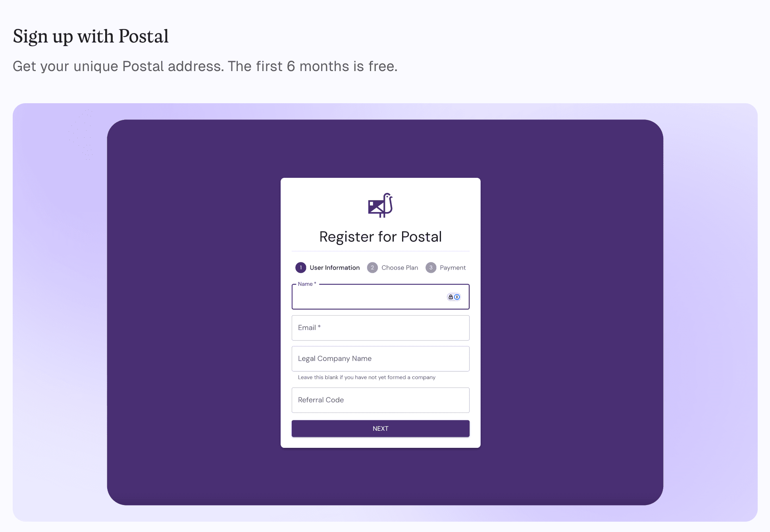This screenshot has height=532, width=770.
Task: Focus the Legal Company Name field
Action: 380,359
